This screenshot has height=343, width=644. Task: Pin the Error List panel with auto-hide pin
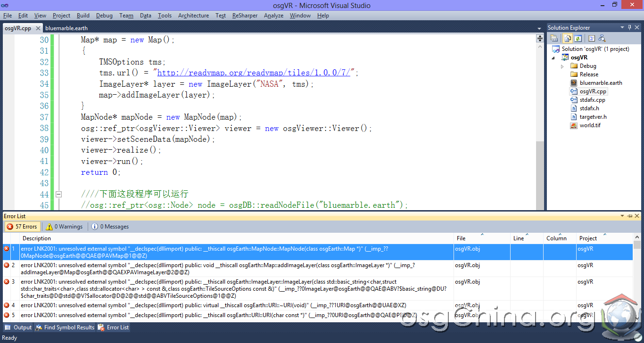coord(630,216)
